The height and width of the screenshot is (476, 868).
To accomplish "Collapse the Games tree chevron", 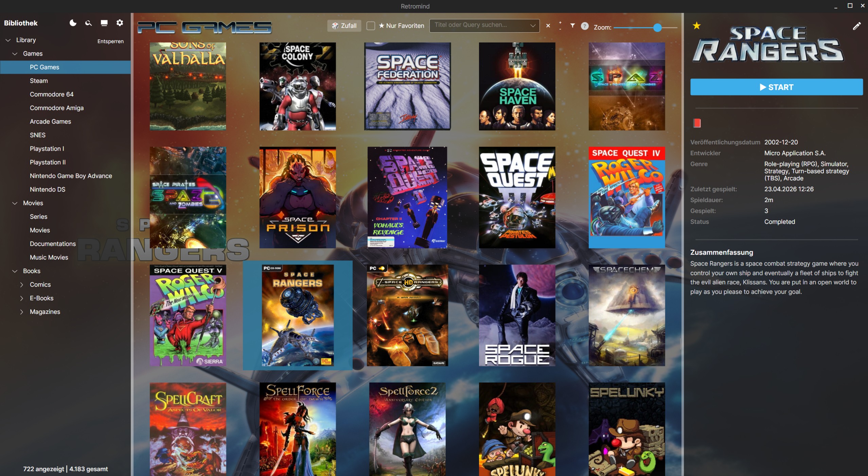I will [x=15, y=54].
